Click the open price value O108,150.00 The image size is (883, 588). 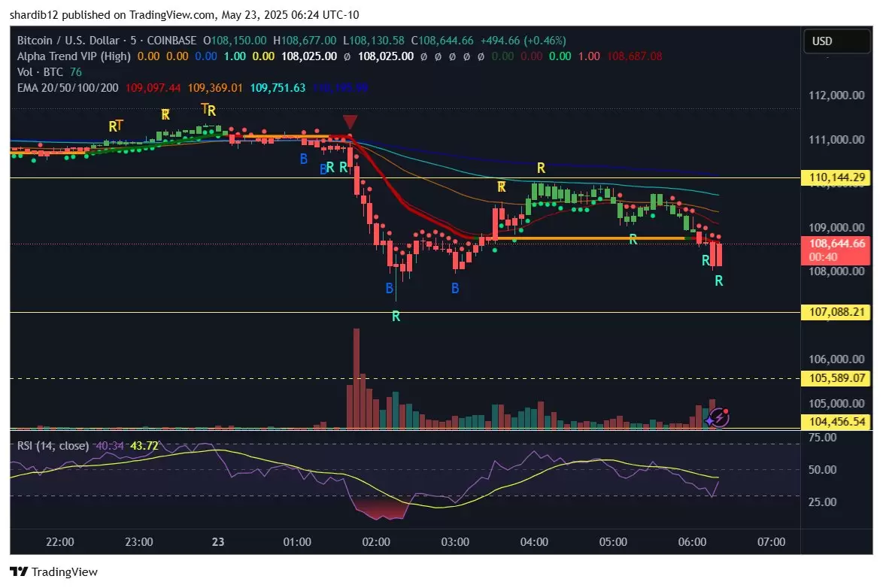[235, 41]
